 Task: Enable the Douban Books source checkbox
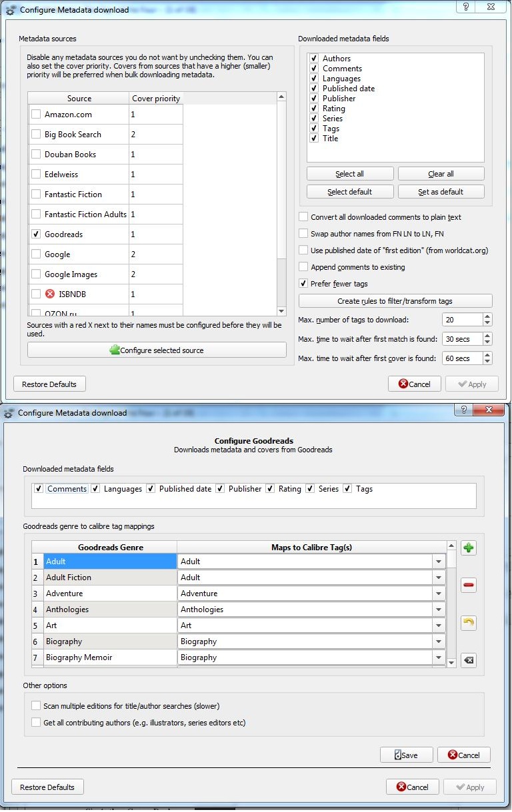coord(36,155)
